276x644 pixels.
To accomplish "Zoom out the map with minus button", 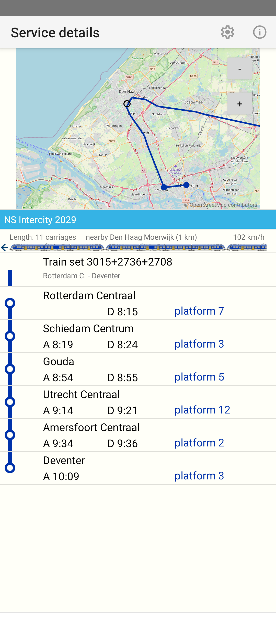I will click(239, 68).
